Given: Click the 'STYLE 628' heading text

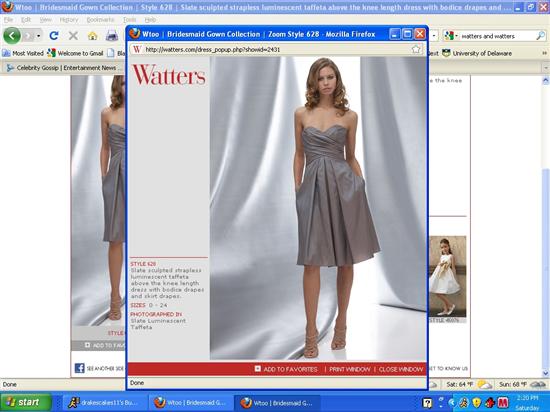Looking at the screenshot, I should 143,264.
